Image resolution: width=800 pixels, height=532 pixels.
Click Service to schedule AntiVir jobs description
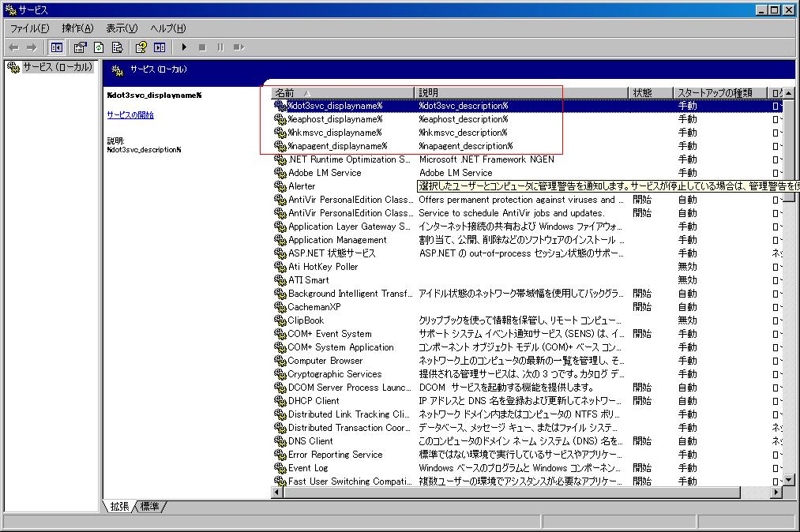[511, 213]
